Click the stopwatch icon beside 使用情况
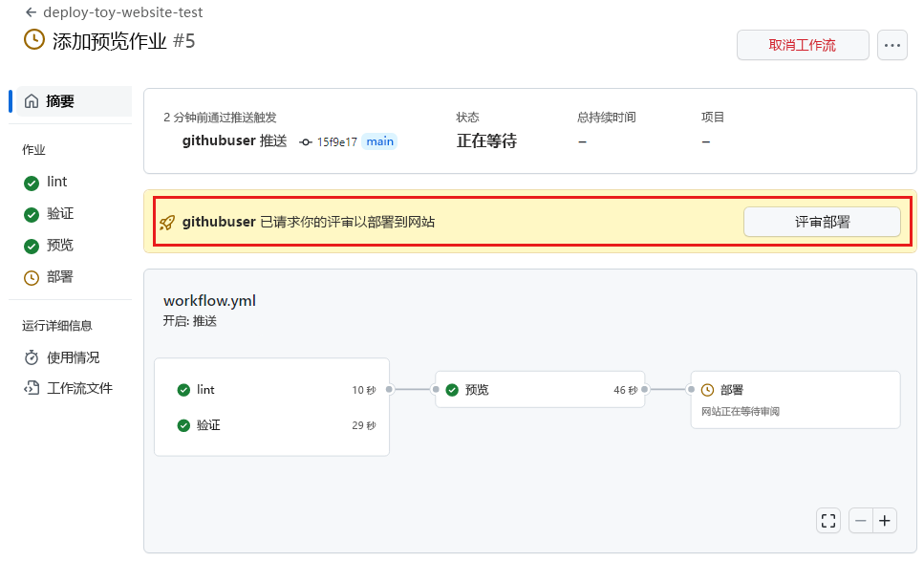Image resolution: width=924 pixels, height=561 pixels. [x=32, y=357]
